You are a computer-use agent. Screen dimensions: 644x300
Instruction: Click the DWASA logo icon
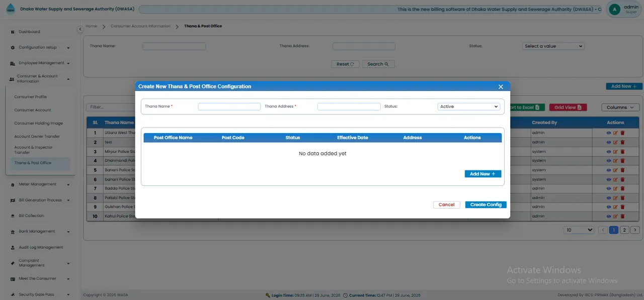[x=11, y=9]
